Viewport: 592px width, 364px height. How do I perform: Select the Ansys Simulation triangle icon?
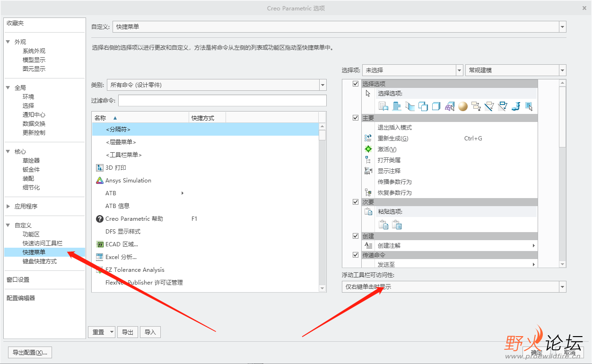(100, 180)
